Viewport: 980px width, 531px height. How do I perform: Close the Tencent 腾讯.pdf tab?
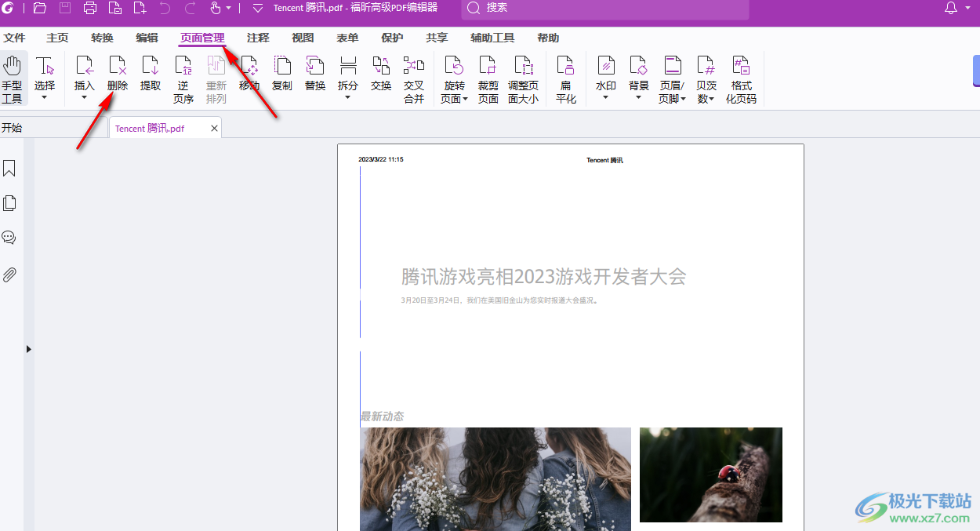click(214, 128)
